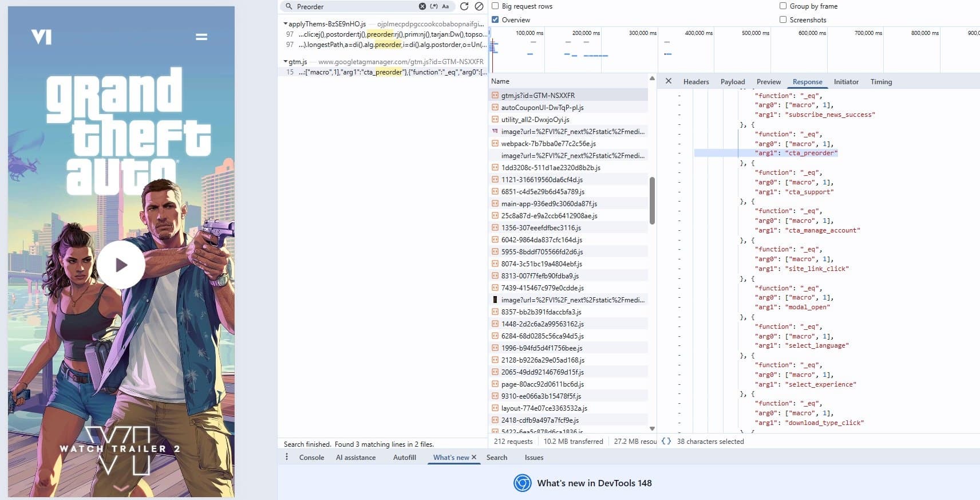Clear the Preorder search text
Viewport: 980px width, 500px height.
tap(422, 6)
